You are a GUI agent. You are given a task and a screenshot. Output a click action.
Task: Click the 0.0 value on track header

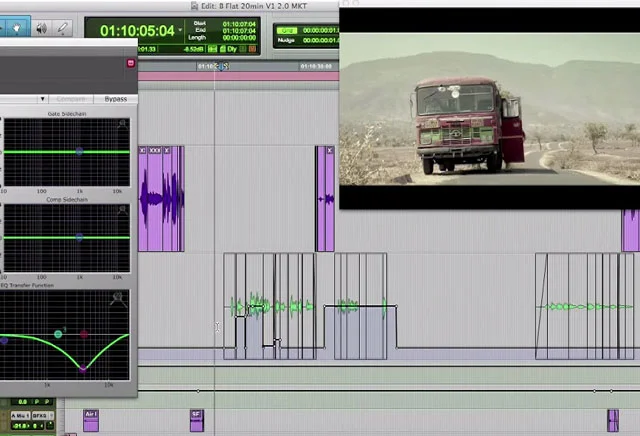pyautogui.click(x=22, y=402)
